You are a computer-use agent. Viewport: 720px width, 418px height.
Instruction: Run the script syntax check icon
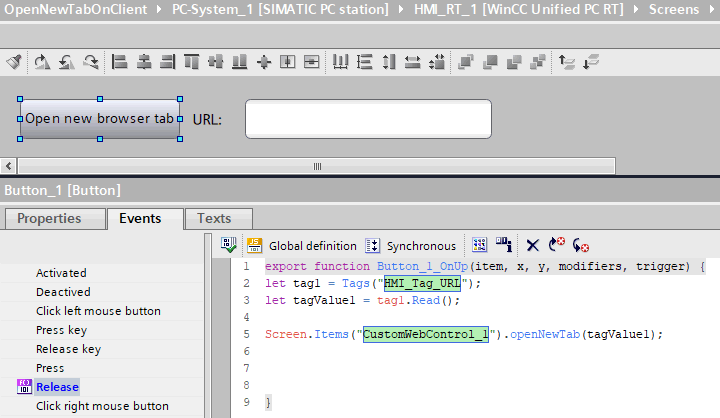point(229,245)
